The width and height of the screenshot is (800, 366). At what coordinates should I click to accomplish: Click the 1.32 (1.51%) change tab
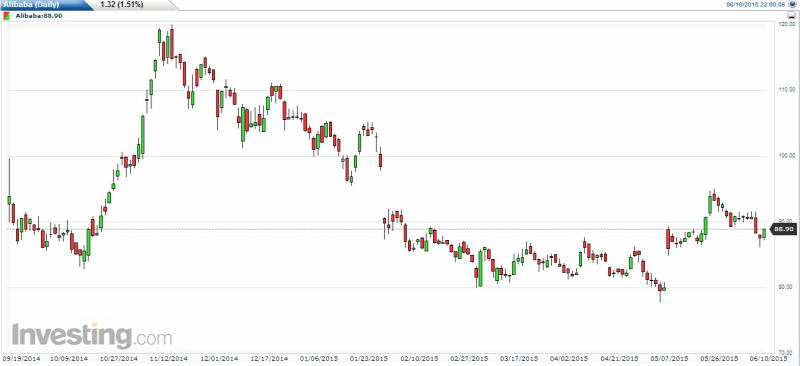coord(121,5)
